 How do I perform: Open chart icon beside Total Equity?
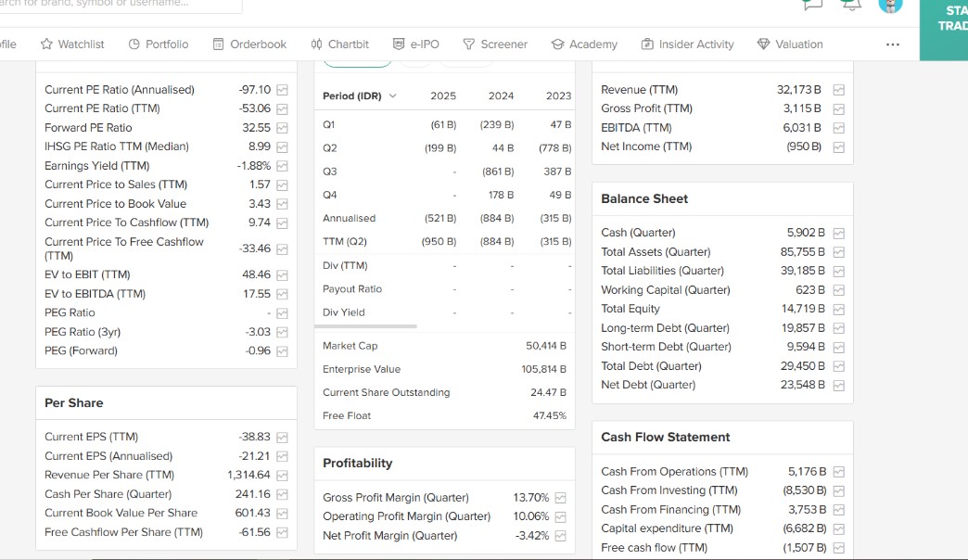coord(838,309)
